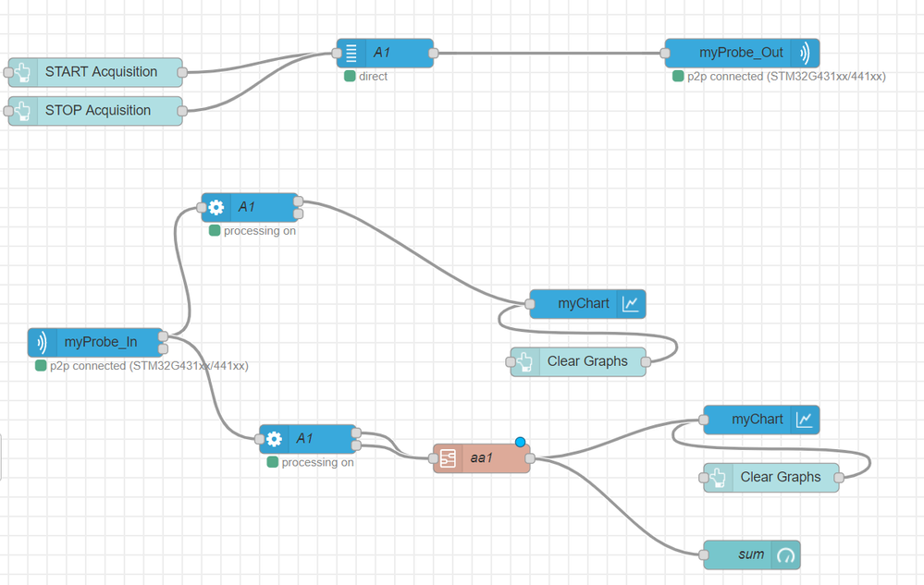Click the gauge icon on the sum node
Screen dimensions: 924x585
click(x=785, y=555)
